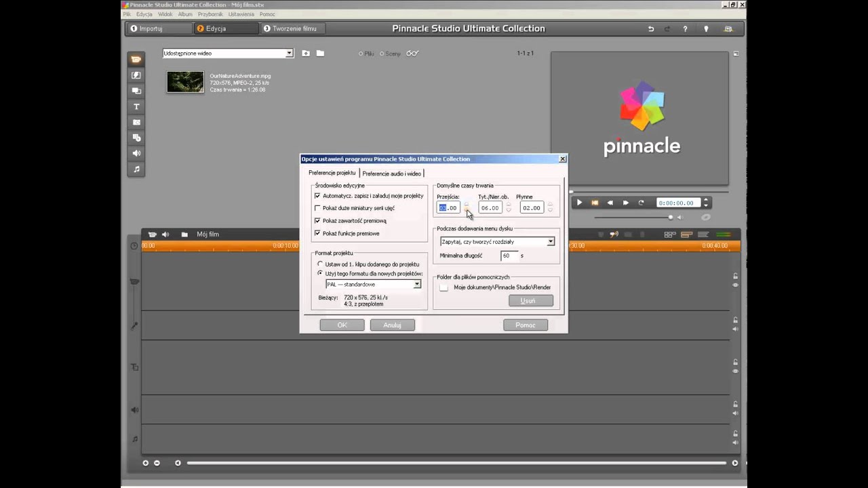Toggle lock on the video track
Image resolution: width=868 pixels, height=488 pixels.
[x=735, y=276]
